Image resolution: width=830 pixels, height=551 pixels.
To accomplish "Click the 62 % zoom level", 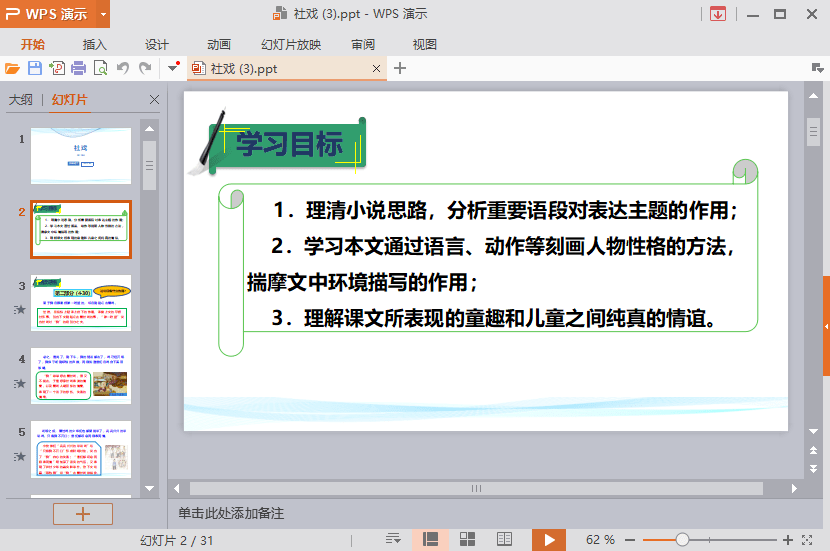I will pyautogui.click(x=600, y=540).
